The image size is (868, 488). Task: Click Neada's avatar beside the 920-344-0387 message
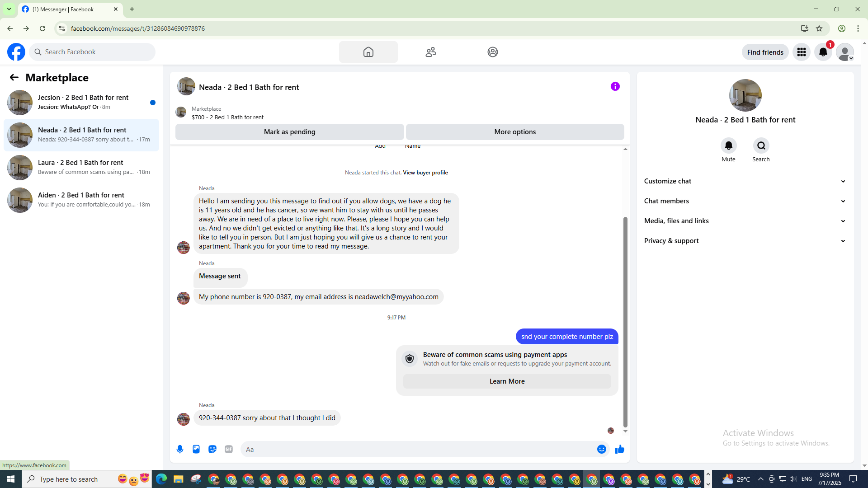click(184, 419)
